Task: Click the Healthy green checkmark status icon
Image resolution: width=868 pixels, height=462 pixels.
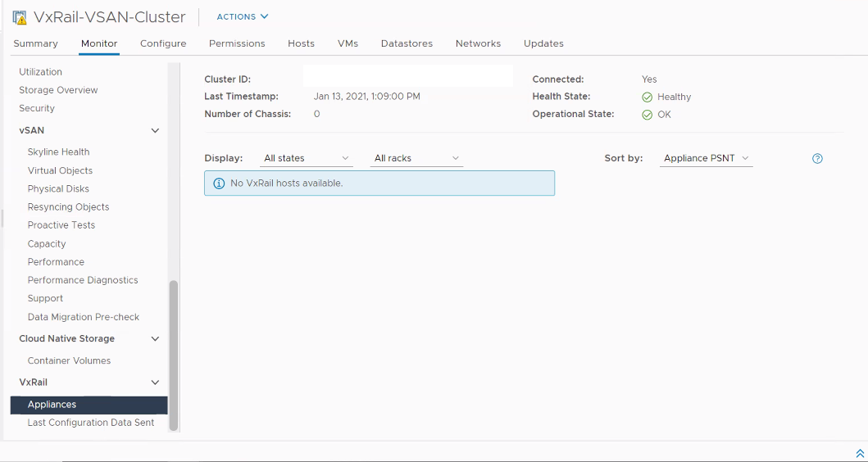Action: click(648, 97)
